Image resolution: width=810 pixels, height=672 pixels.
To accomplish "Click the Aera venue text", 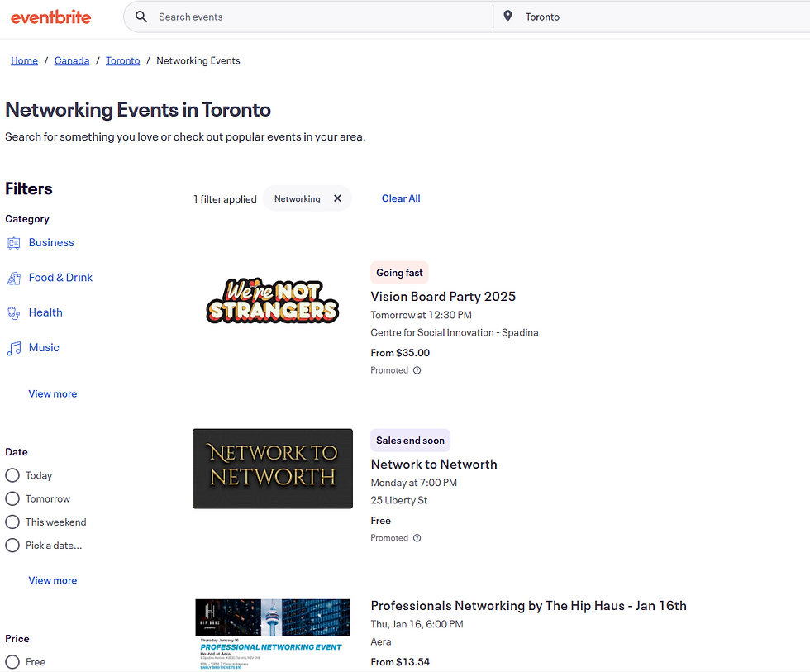I will click(381, 641).
